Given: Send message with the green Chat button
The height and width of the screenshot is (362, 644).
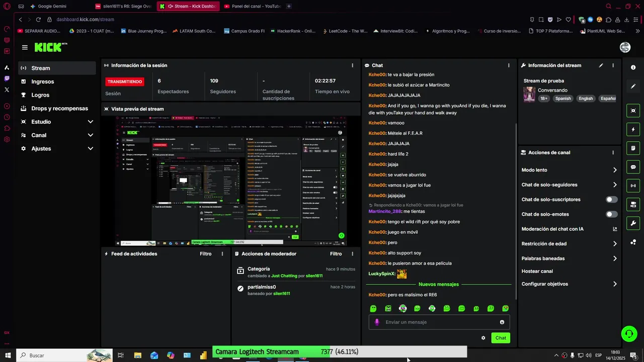Looking at the screenshot, I should click(x=501, y=338).
